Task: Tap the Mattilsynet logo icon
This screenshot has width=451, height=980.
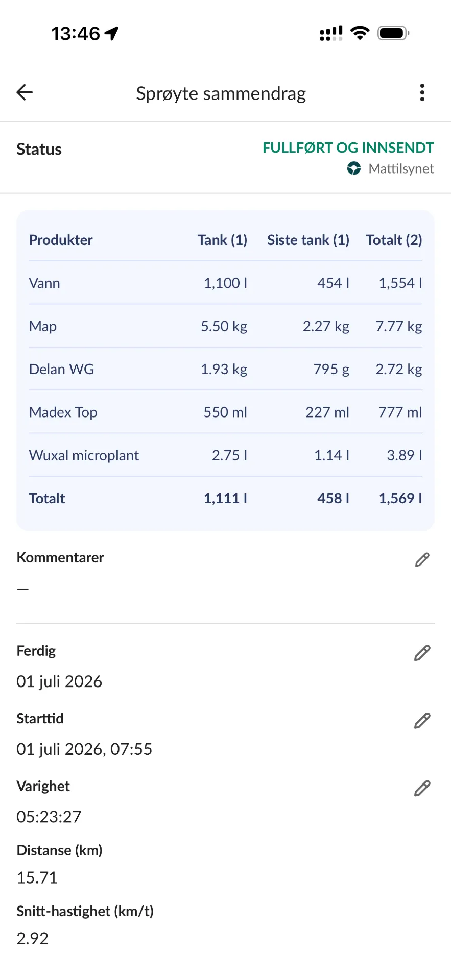Action: tap(354, 168)
